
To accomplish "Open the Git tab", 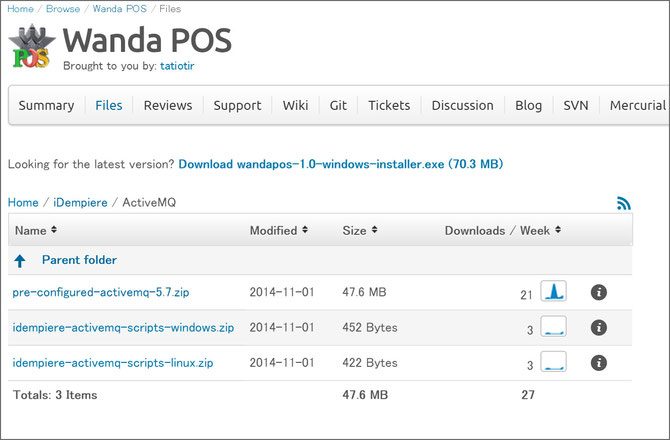I will (x=338, y=106).
